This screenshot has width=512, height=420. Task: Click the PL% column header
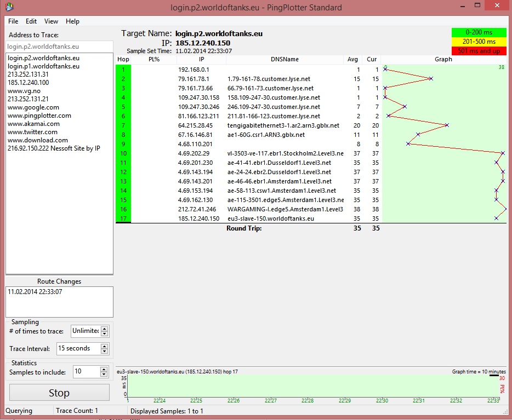point(154,59)
